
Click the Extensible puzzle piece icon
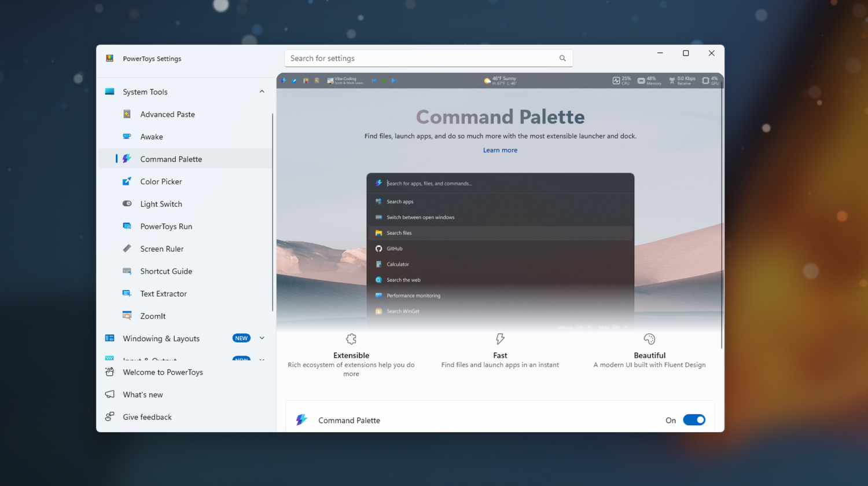coord(351,339)
